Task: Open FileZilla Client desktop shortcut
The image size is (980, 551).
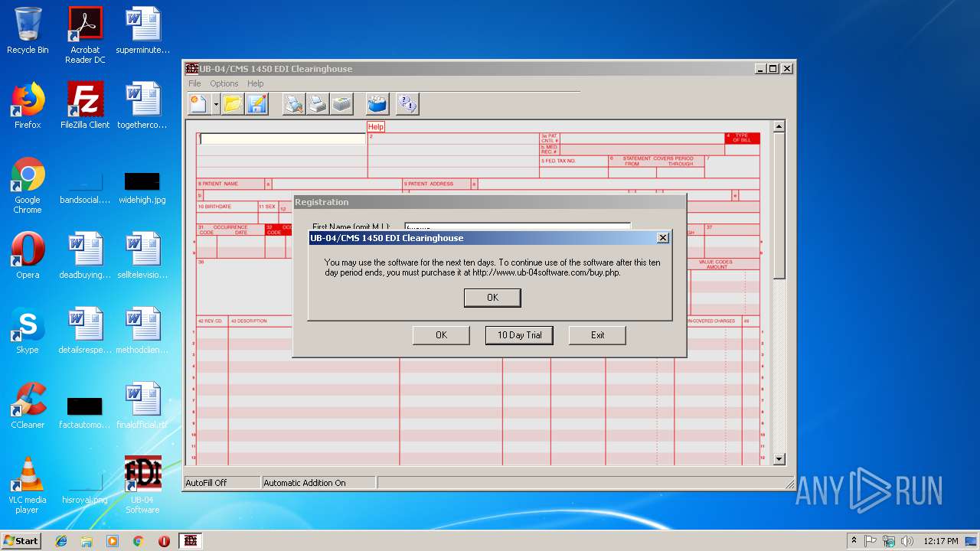Action: click(85, 106)
